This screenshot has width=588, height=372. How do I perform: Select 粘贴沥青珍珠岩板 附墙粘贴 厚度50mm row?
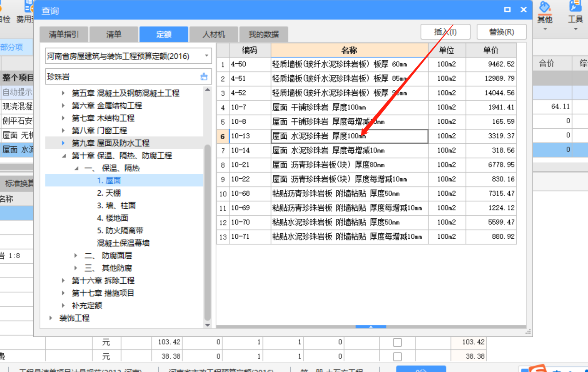click(x=366, y=193)
